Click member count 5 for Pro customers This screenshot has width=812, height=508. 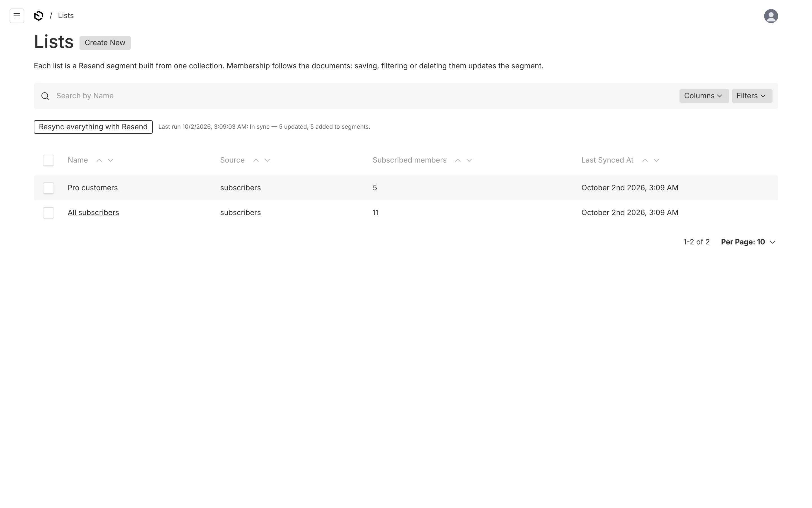tap(375, 187)
